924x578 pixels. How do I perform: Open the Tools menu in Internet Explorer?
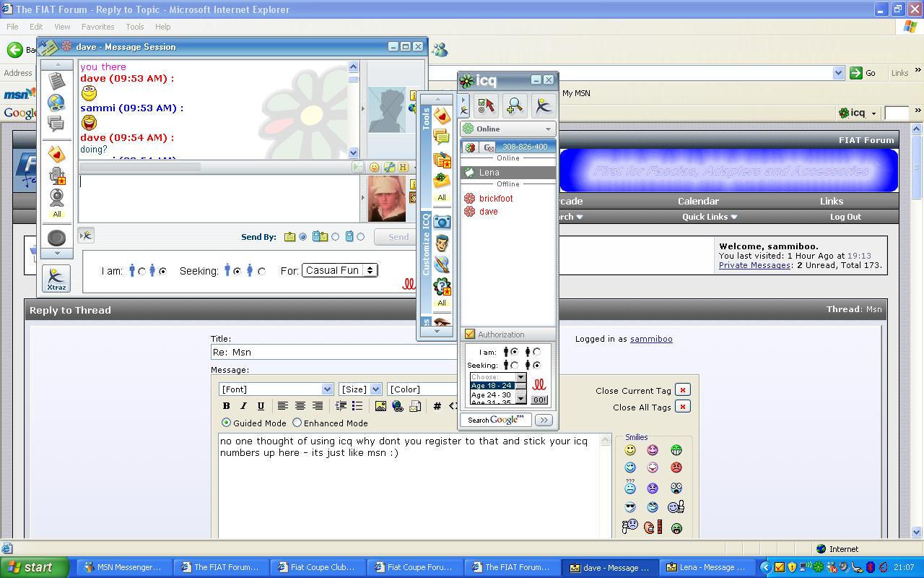point(135,27)
